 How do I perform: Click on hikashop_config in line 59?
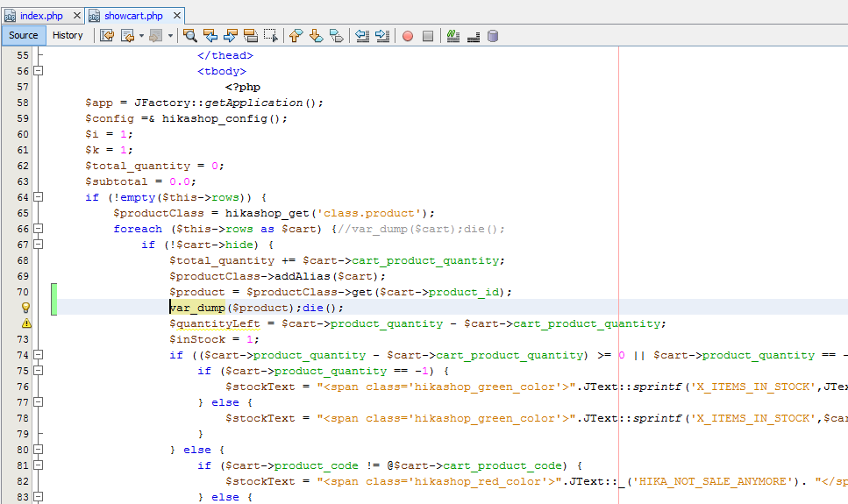[x=215, y=118]
